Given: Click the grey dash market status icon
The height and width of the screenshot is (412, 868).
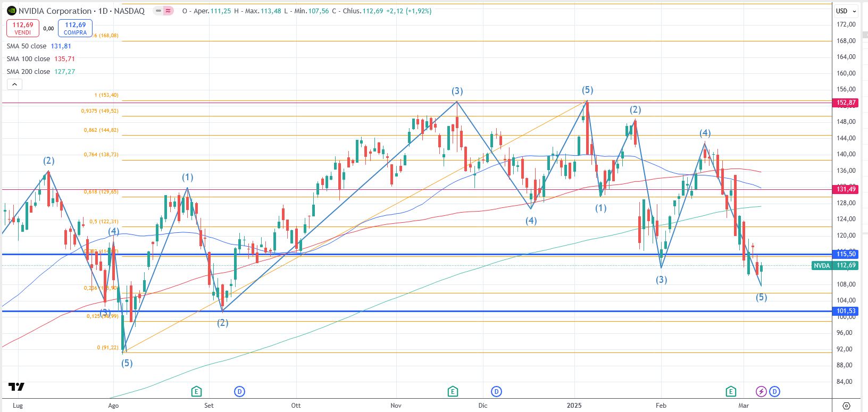Looking at the screenshot, I should pos(158,11).
